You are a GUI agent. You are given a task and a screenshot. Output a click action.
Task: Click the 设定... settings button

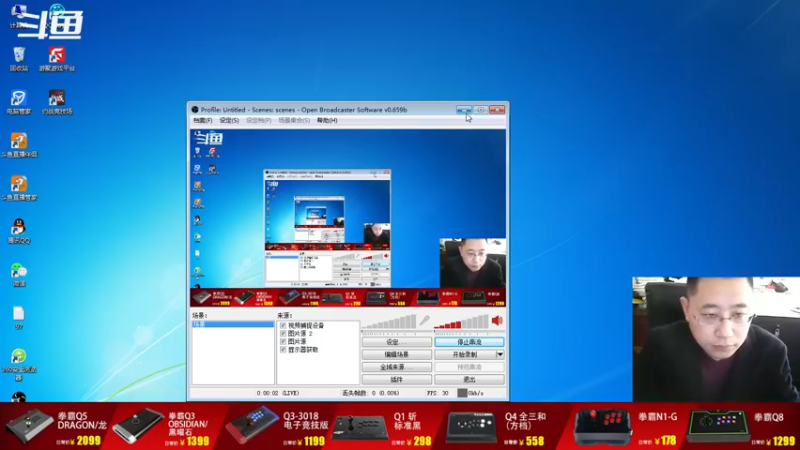pyautogui.click(x=396, y=342)
